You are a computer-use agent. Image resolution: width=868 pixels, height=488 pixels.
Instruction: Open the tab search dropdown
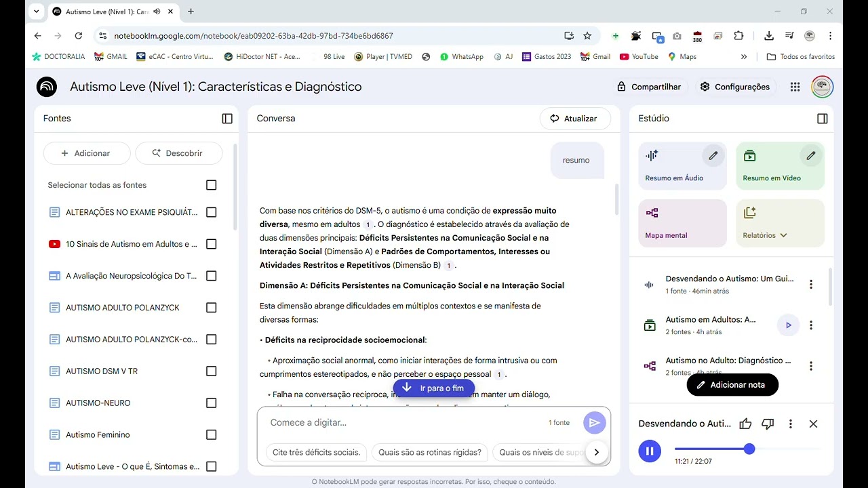click(x=37, y=12)
